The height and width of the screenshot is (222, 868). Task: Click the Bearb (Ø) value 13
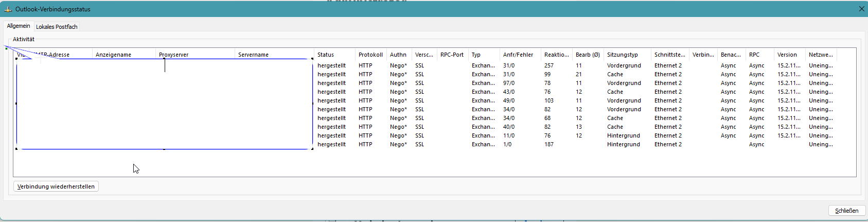point(579,127)
